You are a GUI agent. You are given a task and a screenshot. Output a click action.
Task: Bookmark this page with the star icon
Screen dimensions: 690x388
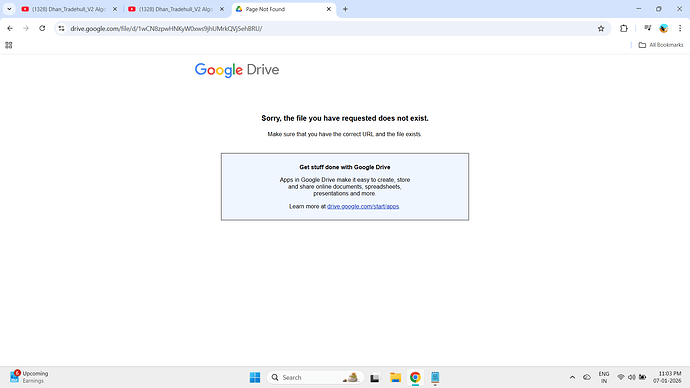tap(601, 29)
